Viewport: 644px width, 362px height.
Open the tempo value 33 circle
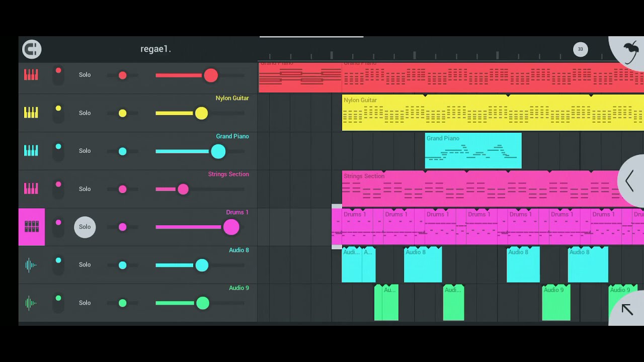[x=580, y=49]
